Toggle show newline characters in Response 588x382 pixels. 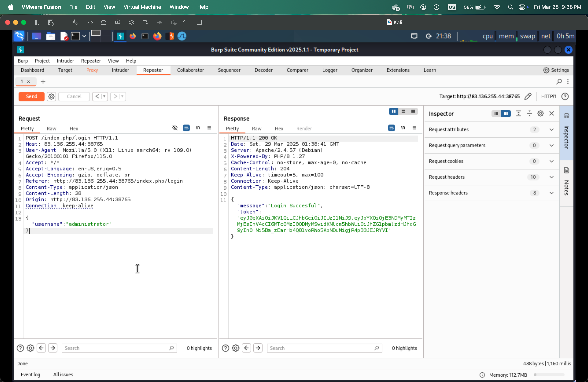[x=403, y=128]
